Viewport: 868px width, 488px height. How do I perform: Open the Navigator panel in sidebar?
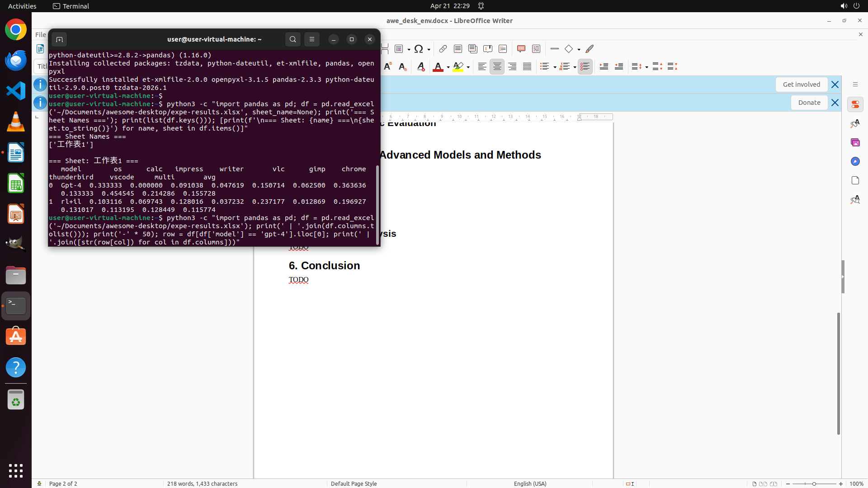click(x=855, y=161)
